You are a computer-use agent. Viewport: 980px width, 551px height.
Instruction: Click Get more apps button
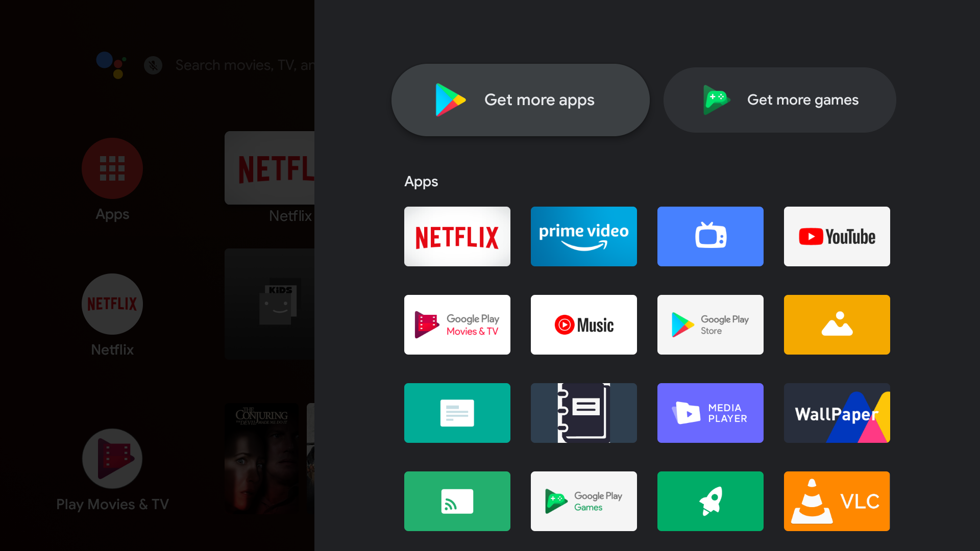click(x=520, y=100)
